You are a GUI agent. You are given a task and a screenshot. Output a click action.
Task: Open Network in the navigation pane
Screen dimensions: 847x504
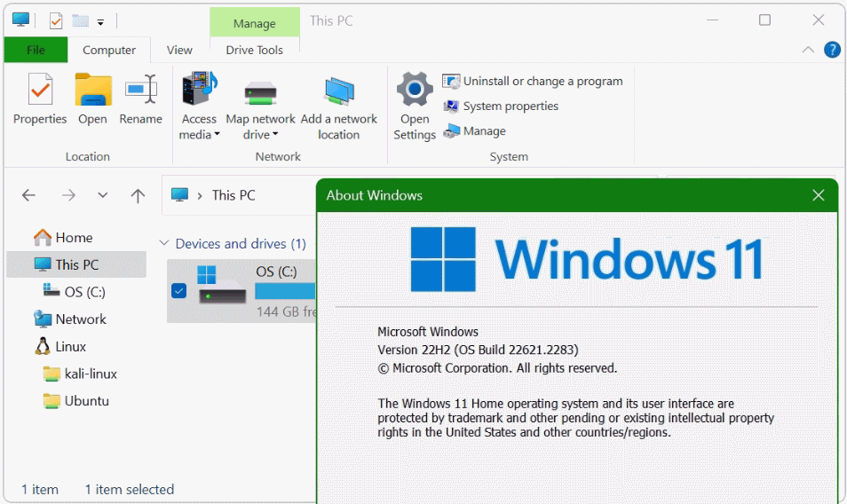(x=69, y=319)
